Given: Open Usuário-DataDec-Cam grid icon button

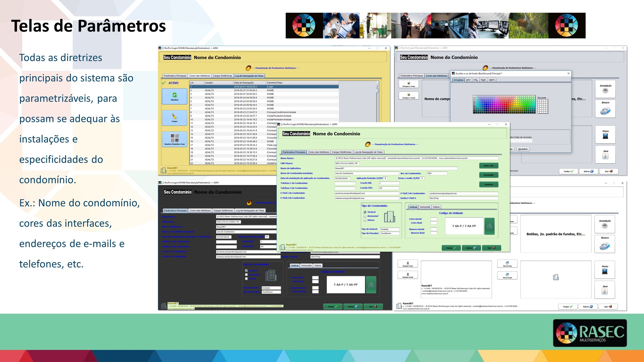Looking at the screenshot, I should pos(174,139).
